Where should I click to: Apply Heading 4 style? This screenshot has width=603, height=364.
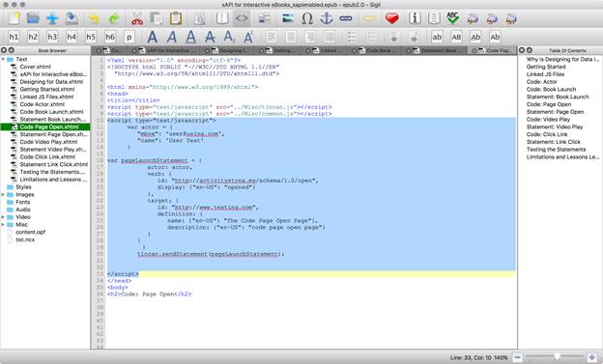coord(72,37)
